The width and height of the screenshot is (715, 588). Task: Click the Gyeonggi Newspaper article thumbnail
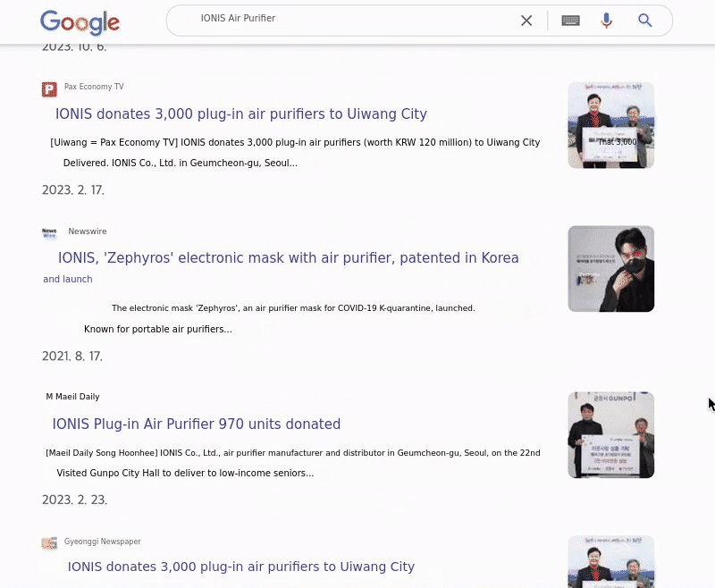click(610, 563)
